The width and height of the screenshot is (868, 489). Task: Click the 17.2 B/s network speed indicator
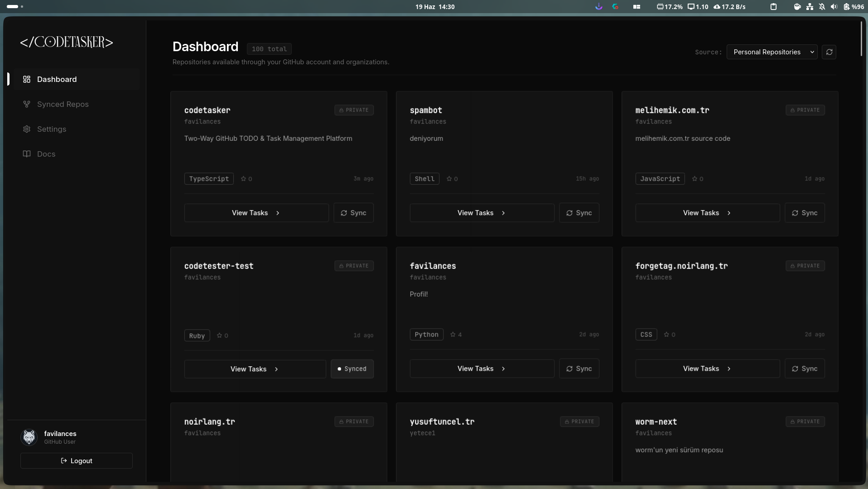click(729, 7)
